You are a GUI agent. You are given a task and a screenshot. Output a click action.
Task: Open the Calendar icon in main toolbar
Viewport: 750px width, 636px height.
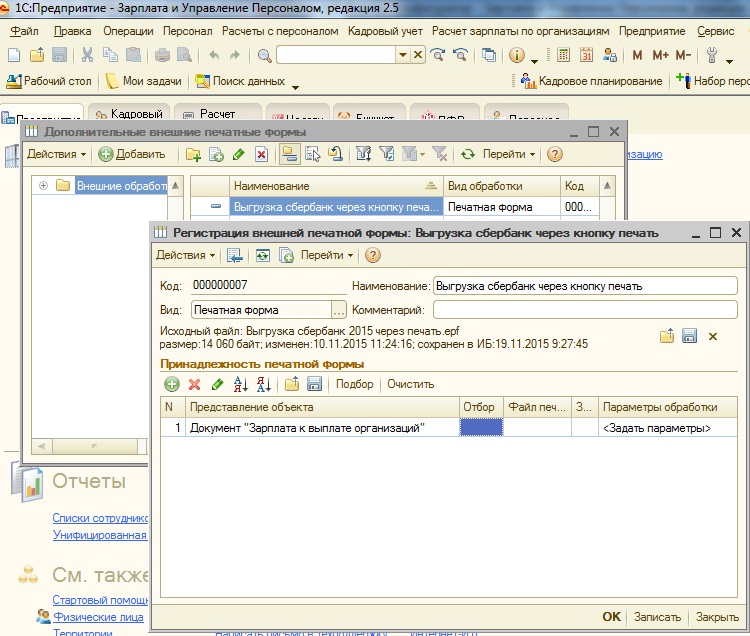coord(586,55)
